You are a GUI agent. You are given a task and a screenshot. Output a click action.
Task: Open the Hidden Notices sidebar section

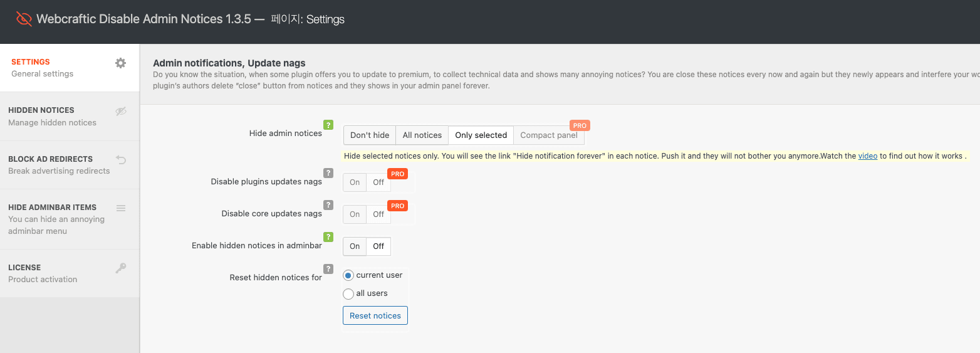[70, 116]
